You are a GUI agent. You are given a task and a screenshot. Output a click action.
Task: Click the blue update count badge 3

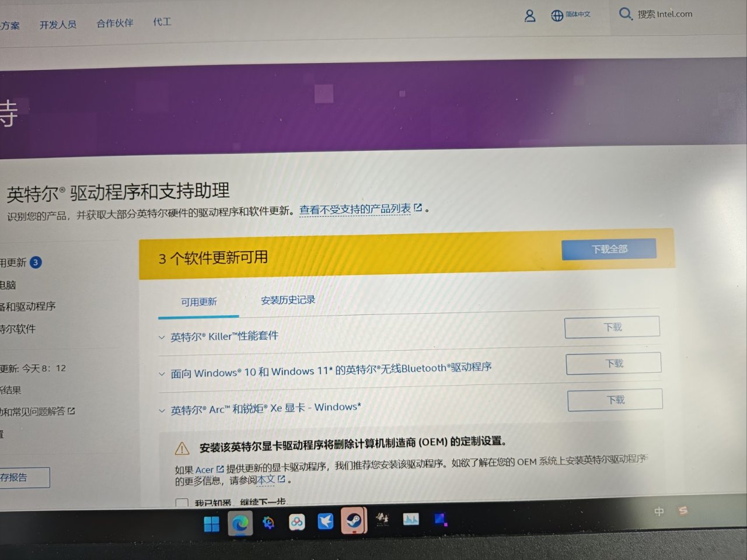pyautogui.click(x=36, y=262)
